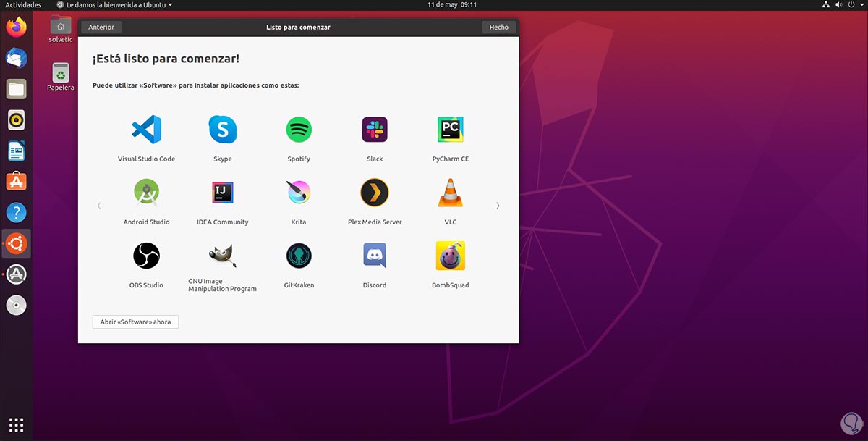Click the 'Visual Studio Code' label
This screenshot has width=868, height=441.
tap(146, 159)
